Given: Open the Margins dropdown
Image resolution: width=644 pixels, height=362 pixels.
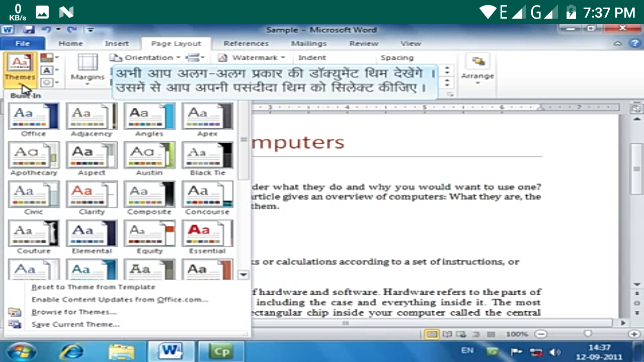Looking at the screenshot, I should tap(88, 69).
